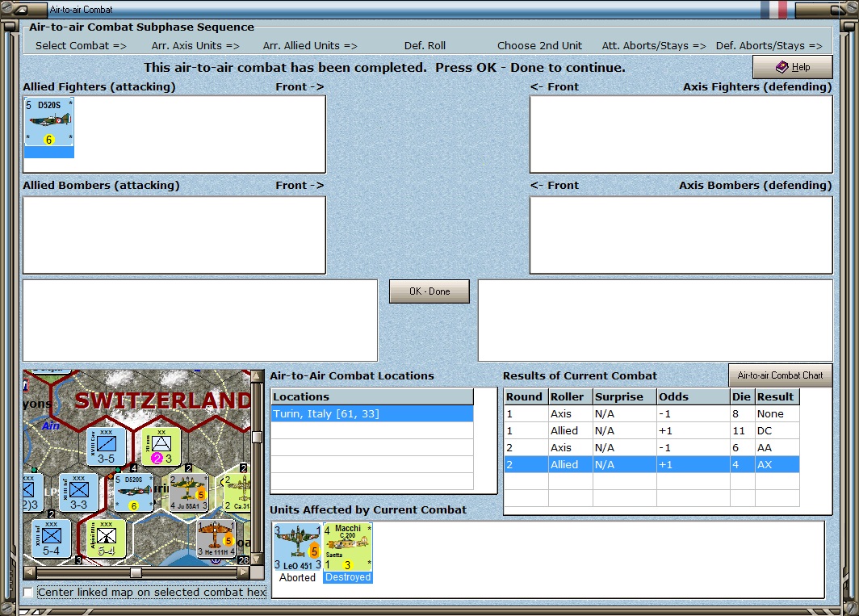Click map vertical scrollbar thumb

tap(257, 437)
